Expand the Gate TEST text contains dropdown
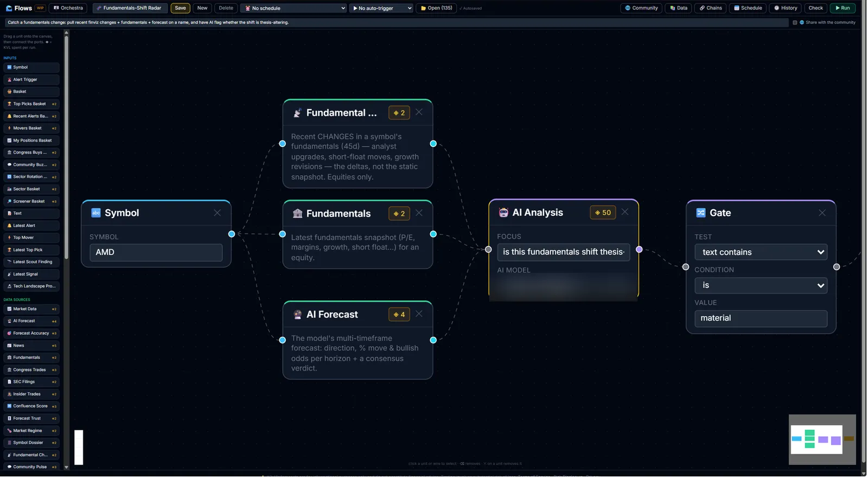Viewport: 868px width, 478px height. point(761,252)
